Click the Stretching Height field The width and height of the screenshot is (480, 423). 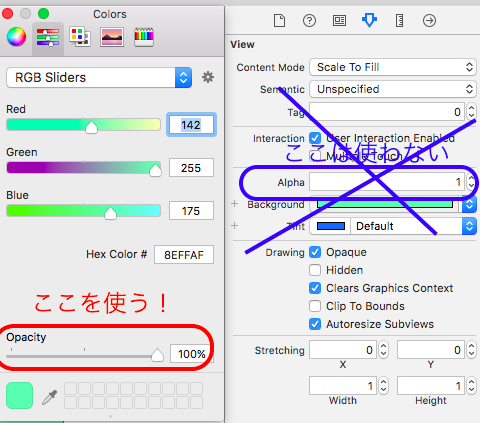(431, 386)
